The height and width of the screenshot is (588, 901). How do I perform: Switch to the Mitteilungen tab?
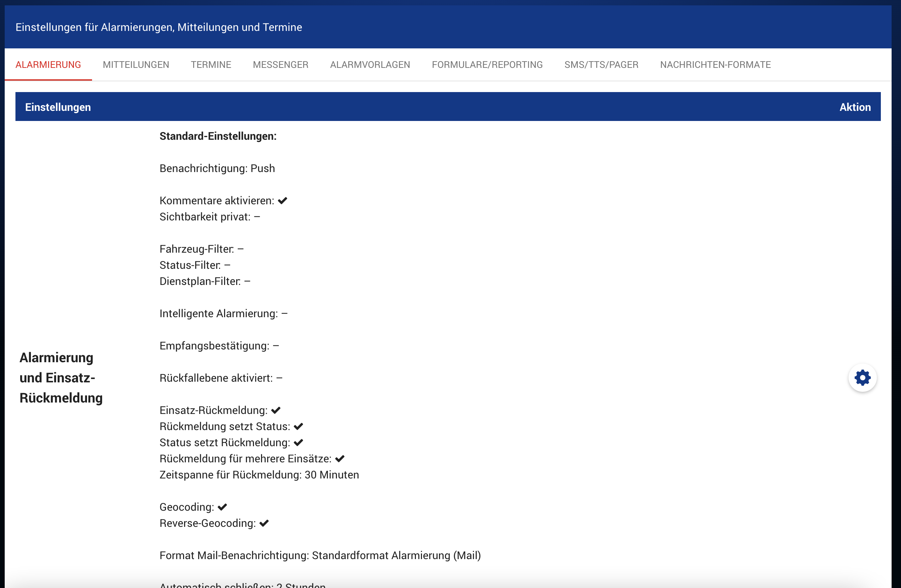point(136,65)
